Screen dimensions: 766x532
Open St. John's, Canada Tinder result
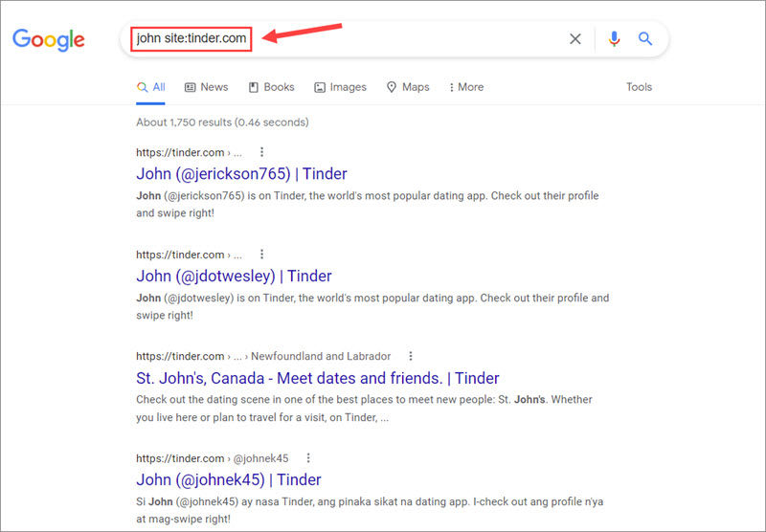pos(318,378)
